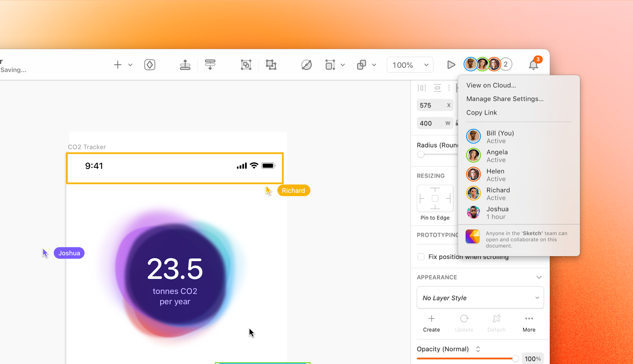
Task: Click the Detach style icon
Action: [x=496, y=319]
